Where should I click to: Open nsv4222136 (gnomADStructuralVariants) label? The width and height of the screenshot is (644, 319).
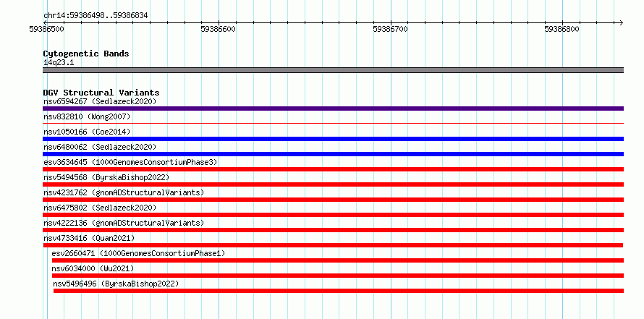pyautogui.click(x=124, y=223)
